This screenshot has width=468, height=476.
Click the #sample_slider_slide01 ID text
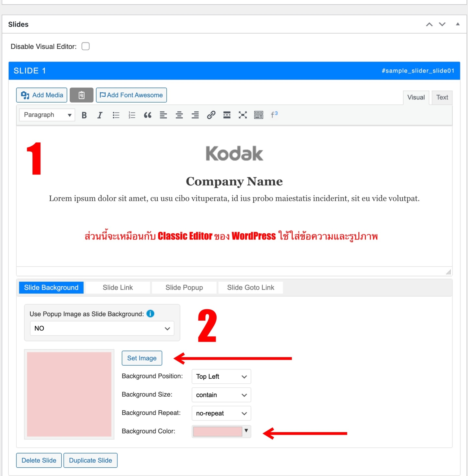418,71
